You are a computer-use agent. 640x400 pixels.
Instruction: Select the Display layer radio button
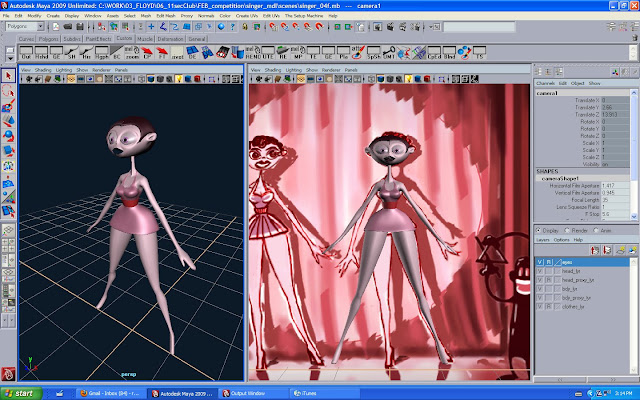point(538,230)
